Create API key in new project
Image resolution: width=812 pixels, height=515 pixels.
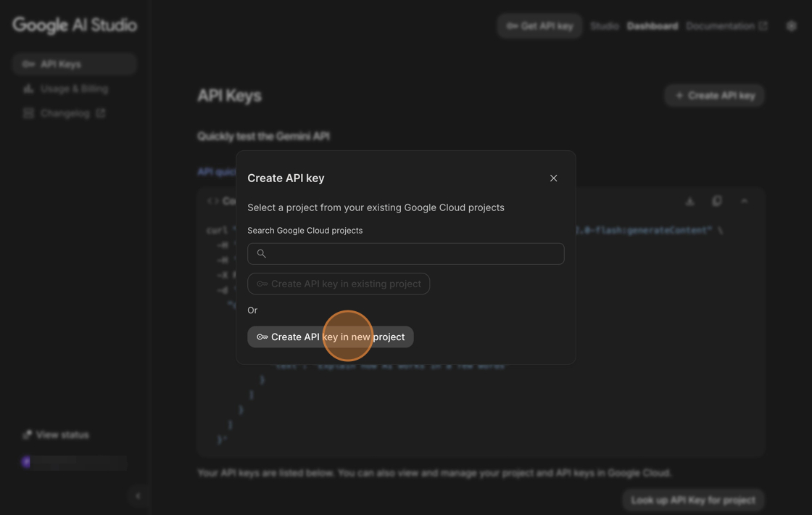pos(331,337)
